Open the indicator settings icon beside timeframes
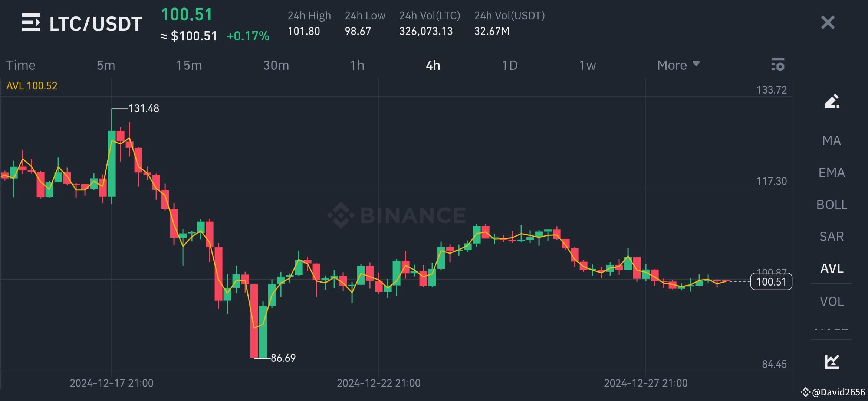868x401 pixels. [x=779, y=65]
